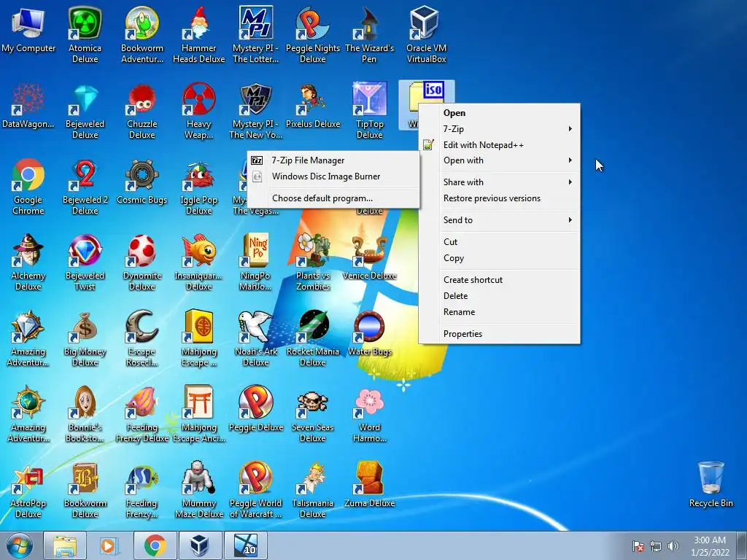Click NingPo MahJong icon
The height and width of the screenshot is (560, 747).
click(x=256, y=262)
